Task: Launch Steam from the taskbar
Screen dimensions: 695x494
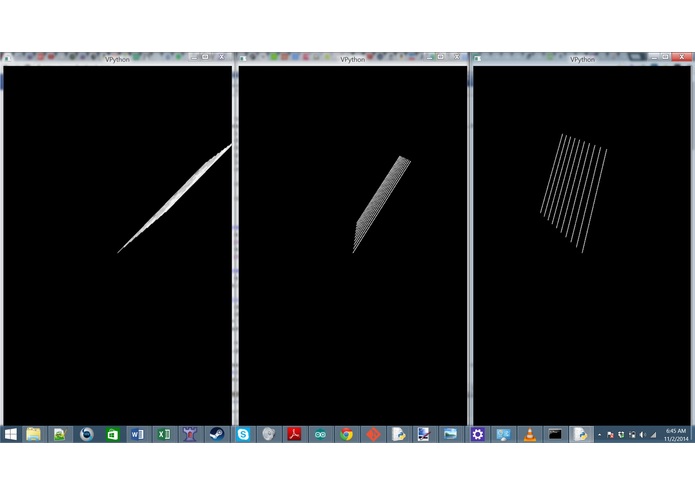Action: (x=217, y=434)
